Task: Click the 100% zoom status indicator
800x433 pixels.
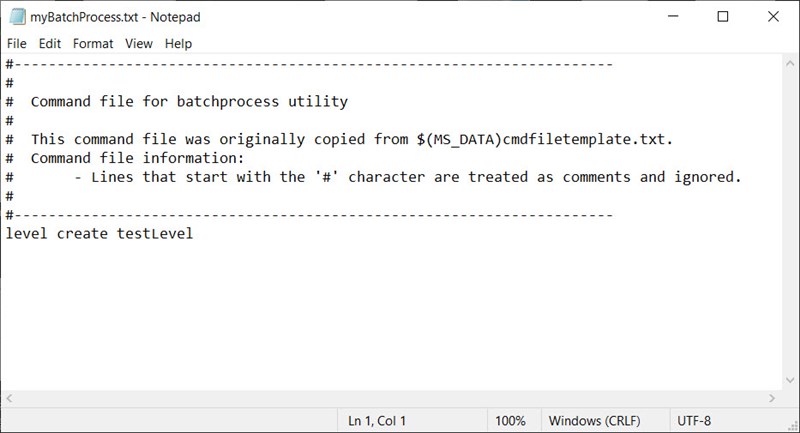Action: point(510,421)
